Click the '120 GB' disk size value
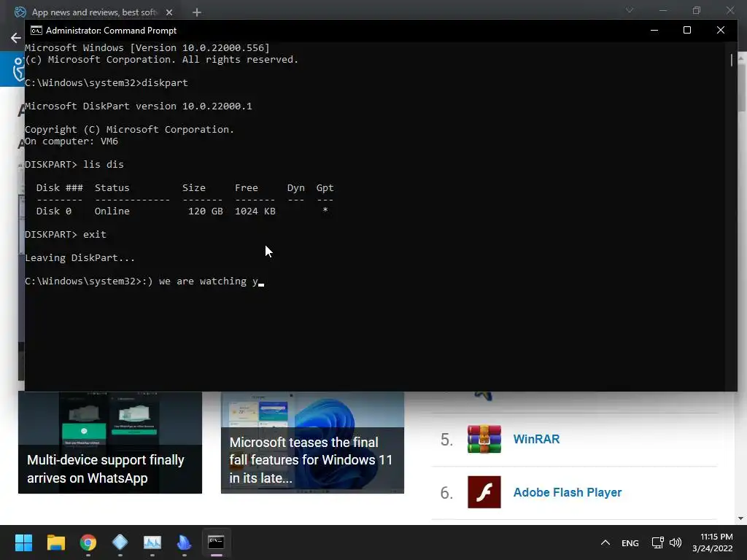This screenshot has width=747, height=560. (x=205, y=211)
